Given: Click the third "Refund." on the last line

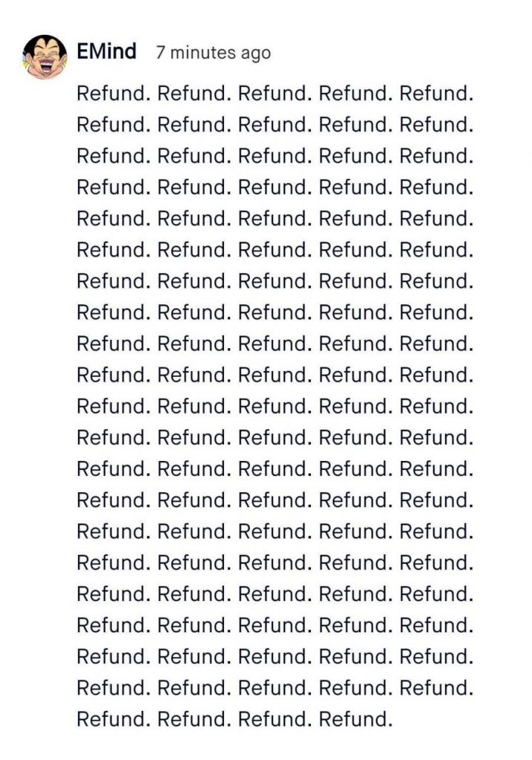Looking at the screenshot, I should (x=275, y=718).
